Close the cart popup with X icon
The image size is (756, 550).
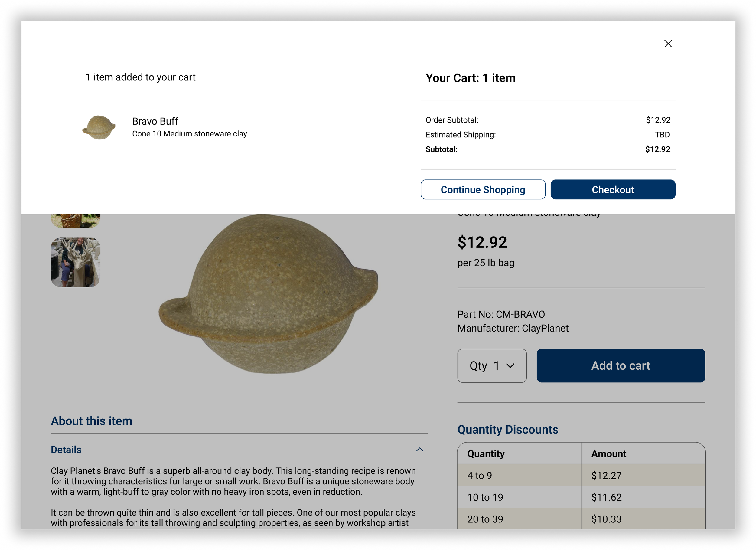point(668,44)
